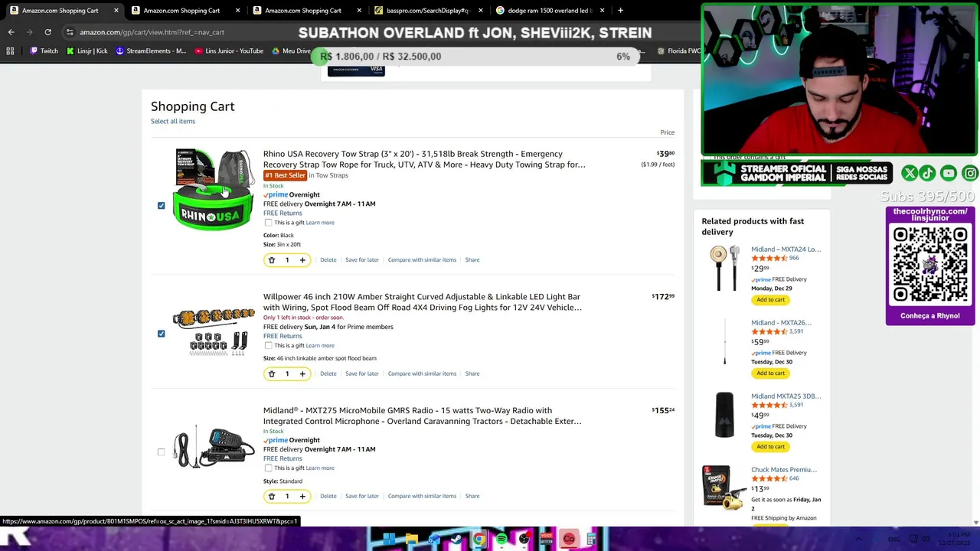Open Google Chrome from the taskbar
Image resolution: width=980 pixels, height=551 pixels.
479,540
